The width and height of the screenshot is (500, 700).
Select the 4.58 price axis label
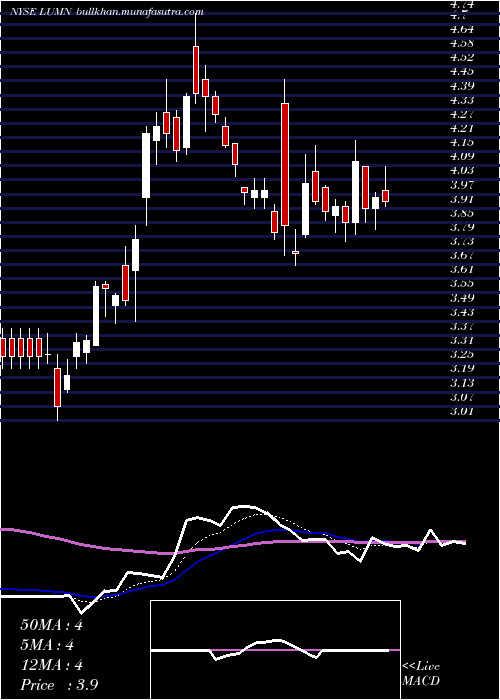(462, 43)
